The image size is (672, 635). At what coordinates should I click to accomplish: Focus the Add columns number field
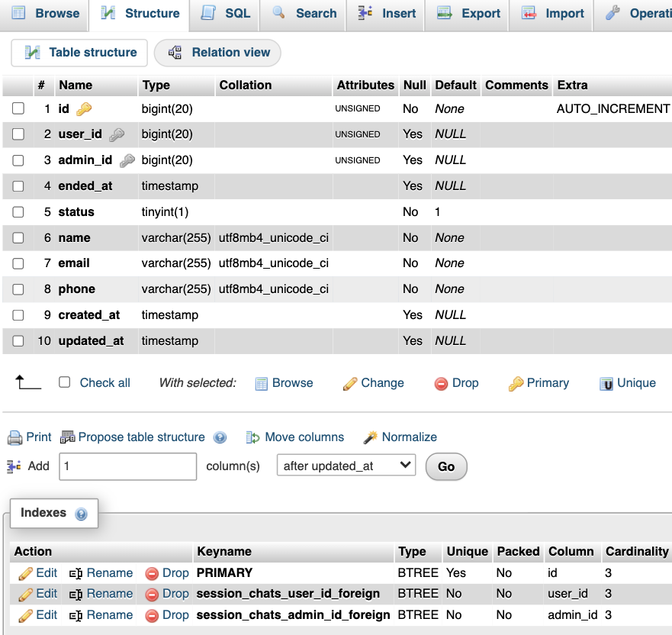click(127, 466)
